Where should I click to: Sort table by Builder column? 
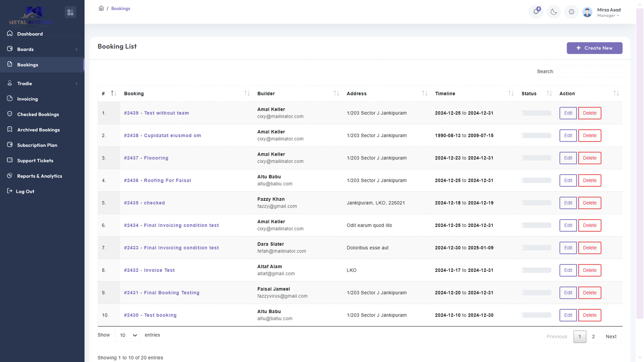[x=336, y=93]
